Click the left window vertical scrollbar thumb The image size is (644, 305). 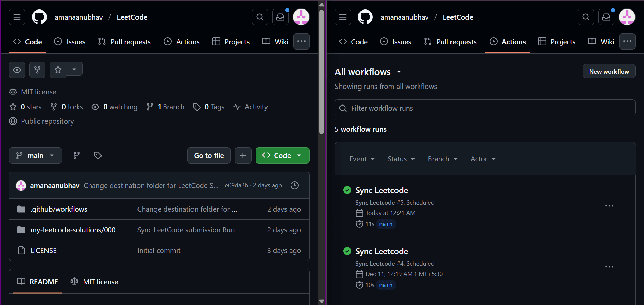coord(321,71)
